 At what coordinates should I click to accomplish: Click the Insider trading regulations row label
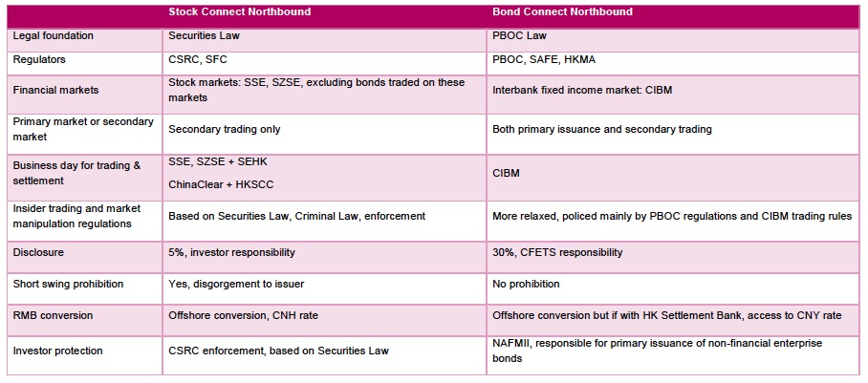pyautogui.click(x=76, y=215)
